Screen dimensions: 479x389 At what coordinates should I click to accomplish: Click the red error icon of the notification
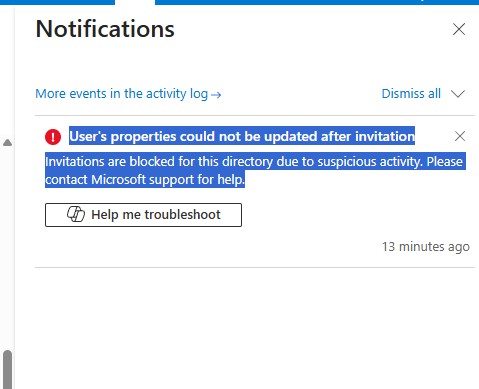53,137
